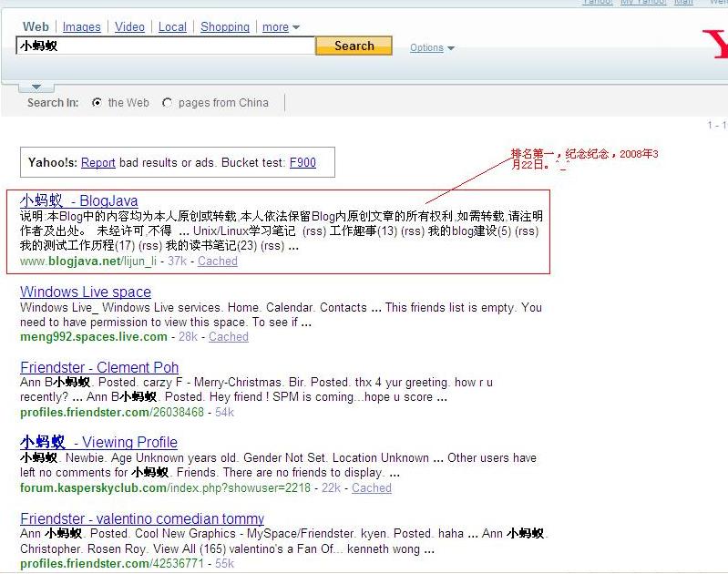Screen dimensions: 728x574
Task: Open the 小蚂蚁 - BlogJava result
Action: pos(79,200)
